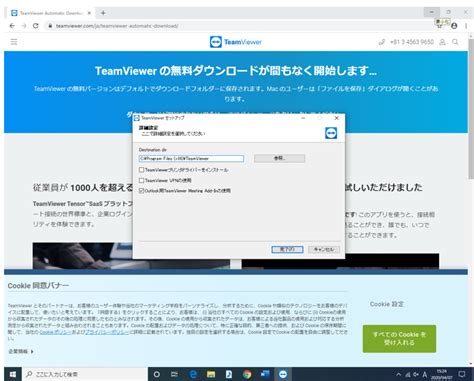Open the taskbar clock and date

(442, 374)
